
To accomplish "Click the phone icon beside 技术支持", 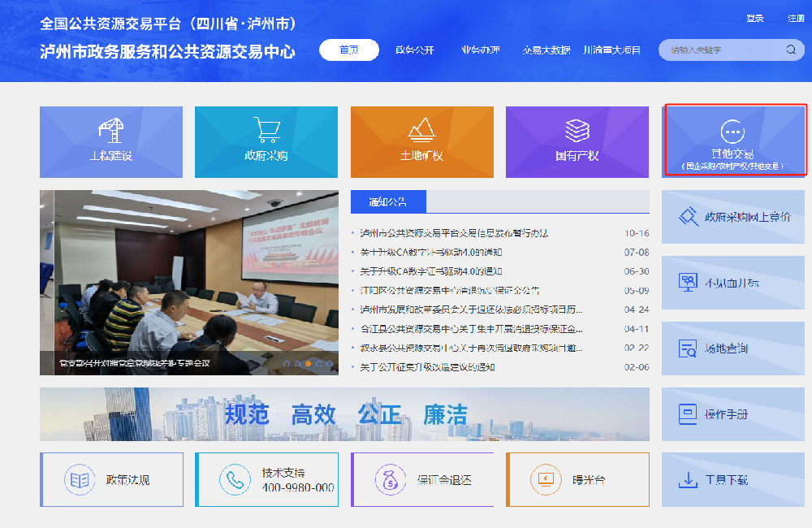I will click(235, 479).
